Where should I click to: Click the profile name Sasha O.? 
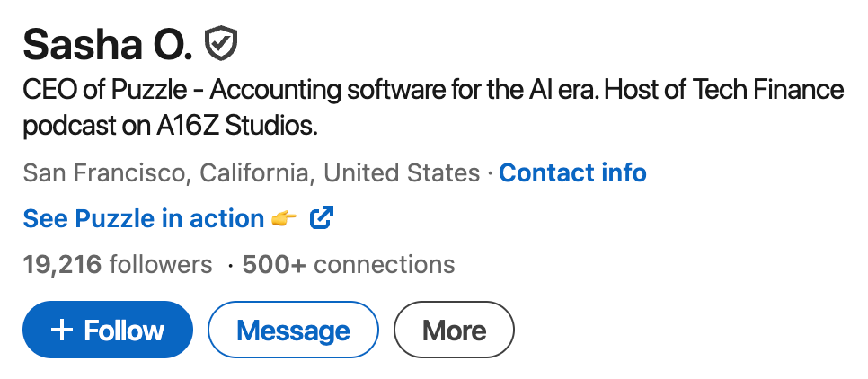pyautogui.click(x=107, y=43)
